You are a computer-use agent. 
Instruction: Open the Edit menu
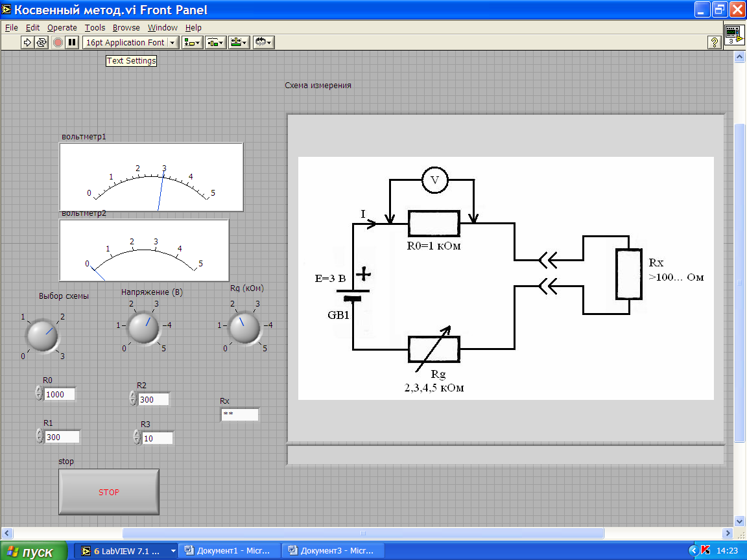tap(32, 28)
